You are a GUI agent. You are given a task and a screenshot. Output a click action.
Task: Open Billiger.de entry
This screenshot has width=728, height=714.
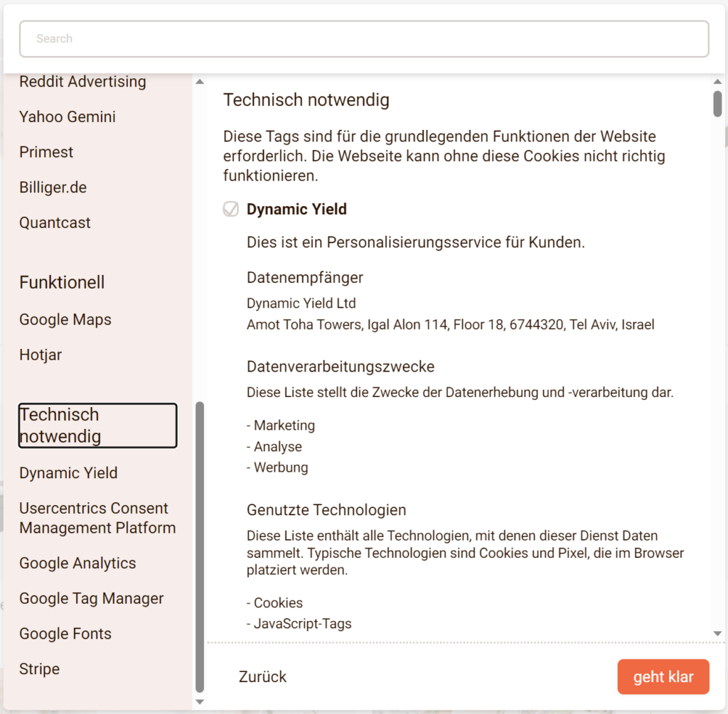click(x=53, y=188)
